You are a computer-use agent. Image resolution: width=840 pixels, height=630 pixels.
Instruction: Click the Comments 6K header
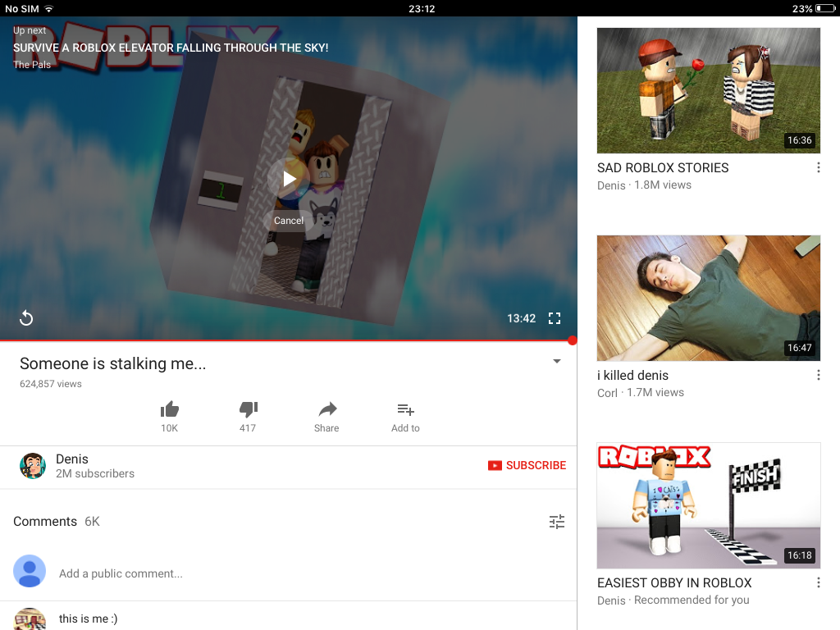[57, 521]
